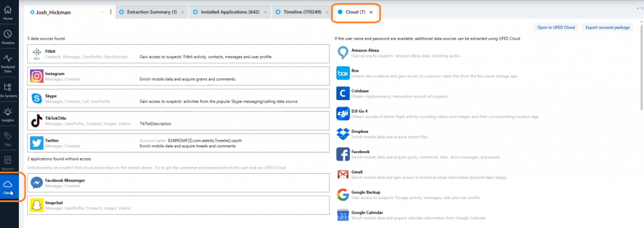Click the Instagram data source icon
The height and width of the screenshot is (228, 644).
coord(36,76)
